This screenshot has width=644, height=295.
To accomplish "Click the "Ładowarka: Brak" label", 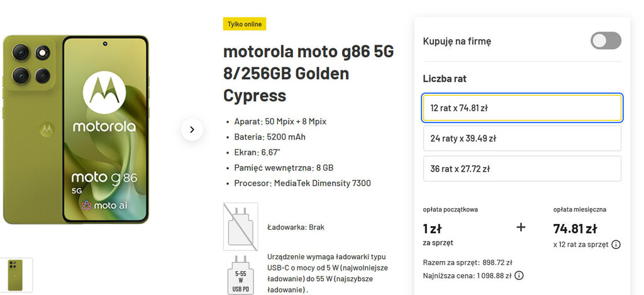I will point(296,227).
